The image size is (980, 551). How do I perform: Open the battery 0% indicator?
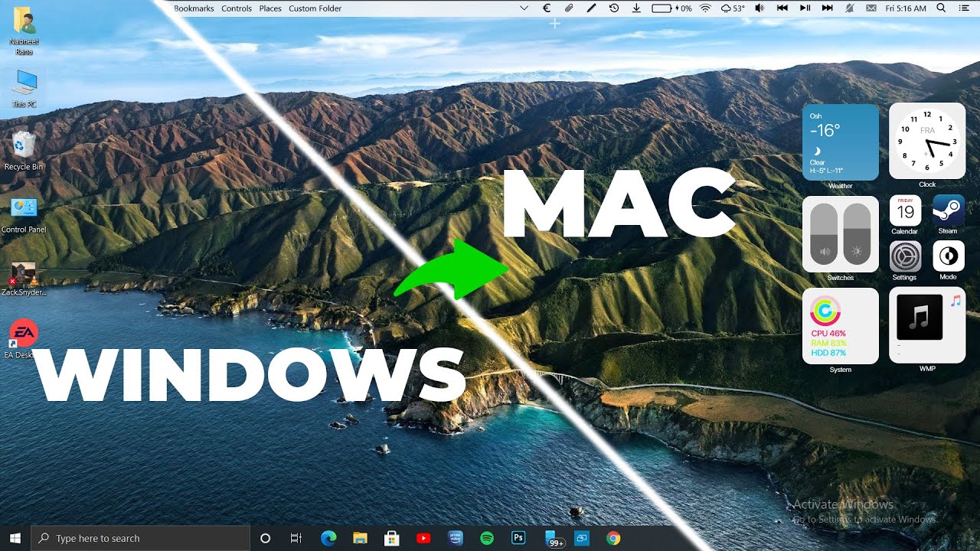coord(671,8)
